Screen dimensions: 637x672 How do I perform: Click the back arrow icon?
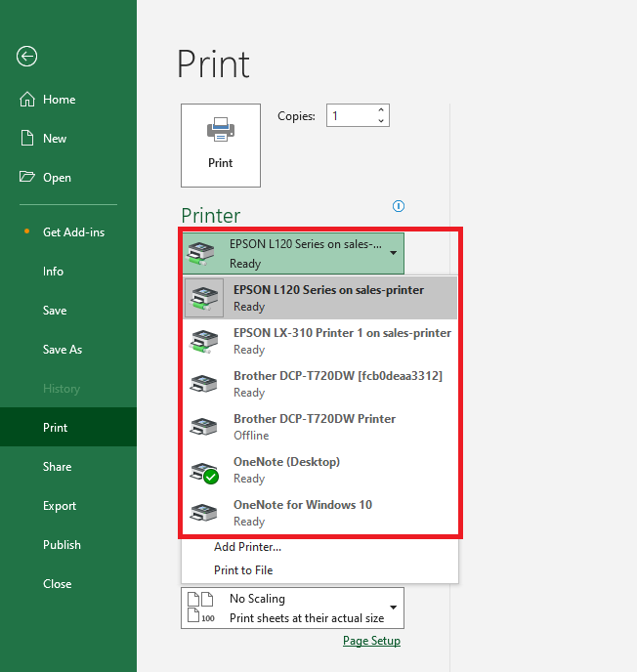(27, 56)
